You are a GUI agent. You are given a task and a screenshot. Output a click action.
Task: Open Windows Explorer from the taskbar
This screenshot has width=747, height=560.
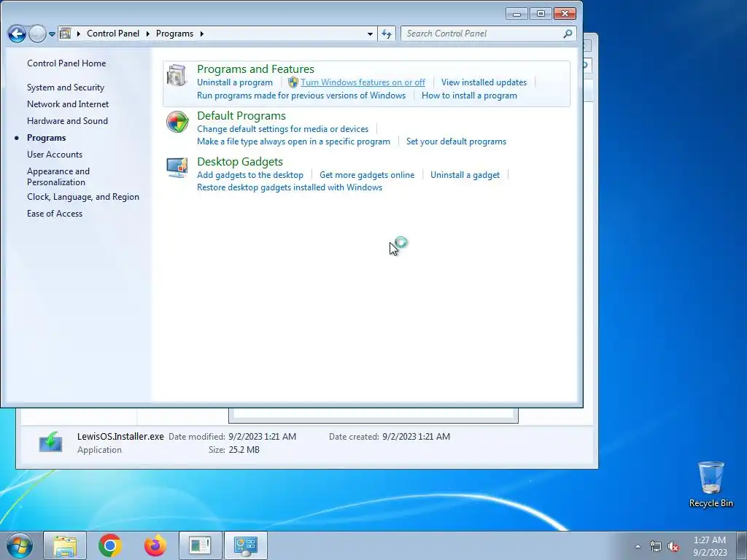tap(65, 545)
